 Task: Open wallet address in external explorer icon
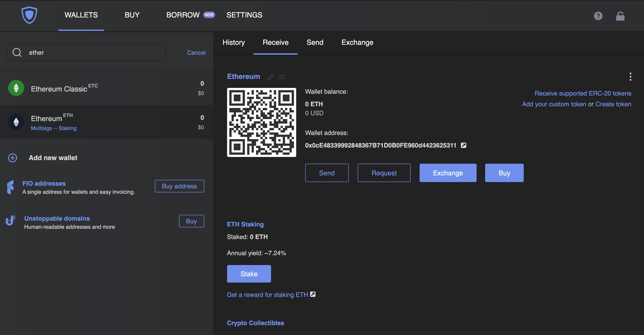[463, 145]
